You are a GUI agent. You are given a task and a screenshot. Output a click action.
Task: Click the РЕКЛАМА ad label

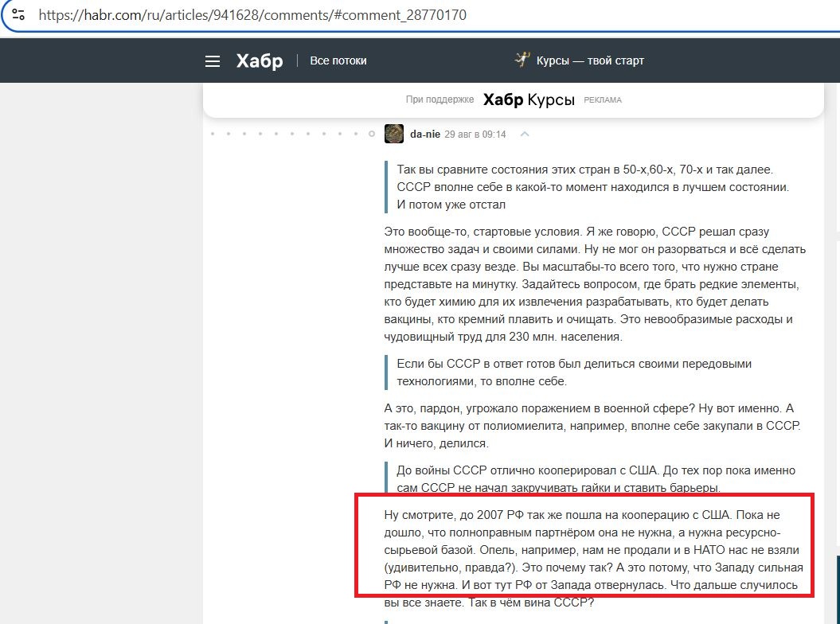coord(603,100)
